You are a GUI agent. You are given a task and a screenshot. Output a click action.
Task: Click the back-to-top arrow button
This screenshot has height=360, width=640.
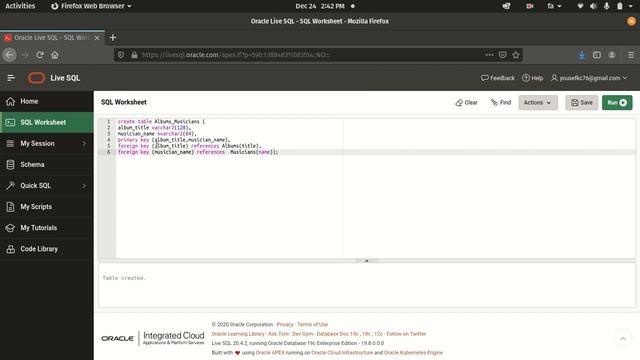point(623,338)
